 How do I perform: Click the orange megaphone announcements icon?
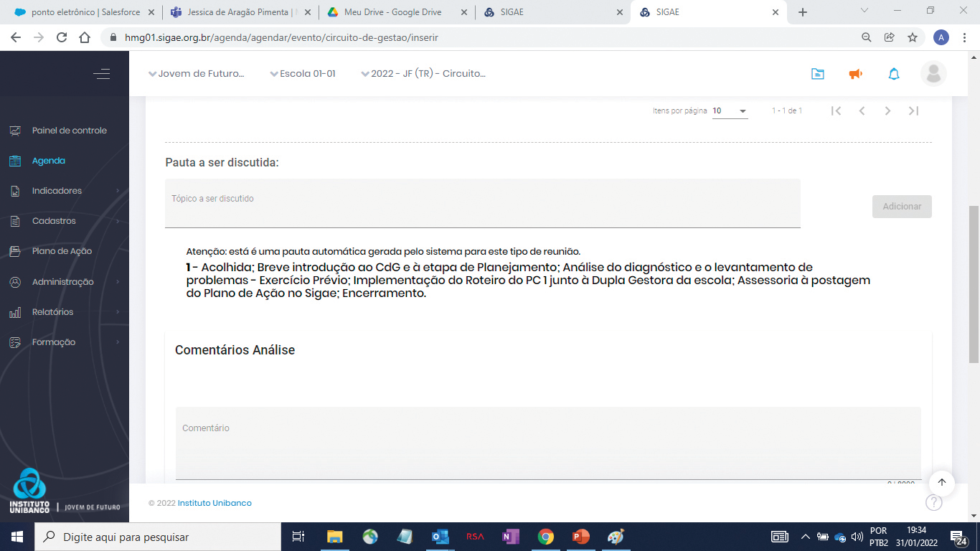pyautogui.click(x=855, y=74)
